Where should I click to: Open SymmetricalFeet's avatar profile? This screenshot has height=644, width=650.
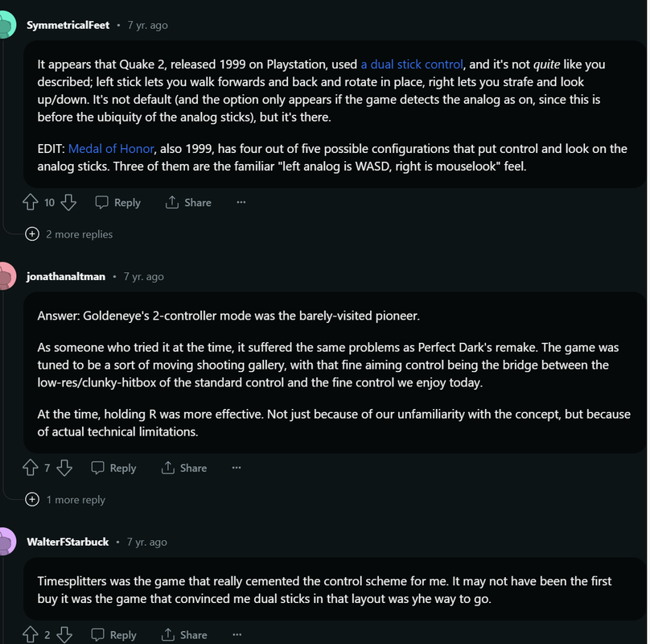pyautogui.click(x=6, y=26)
